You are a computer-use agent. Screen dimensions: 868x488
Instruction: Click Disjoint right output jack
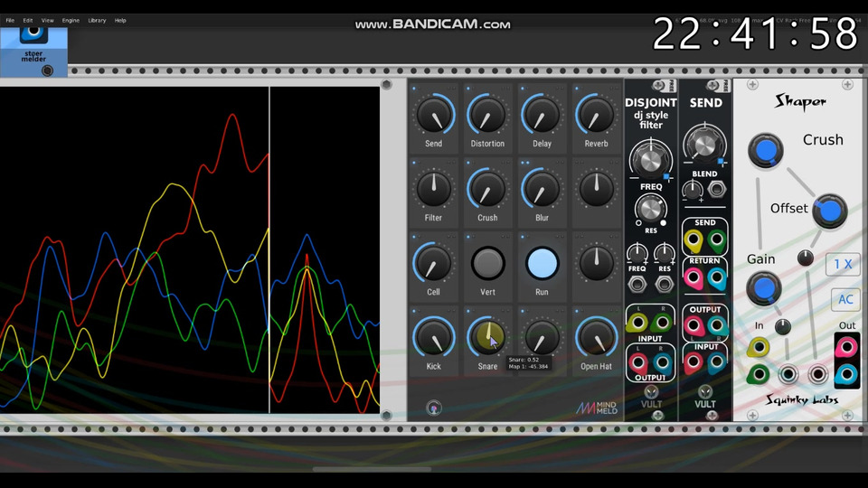[x=663, y=362]
